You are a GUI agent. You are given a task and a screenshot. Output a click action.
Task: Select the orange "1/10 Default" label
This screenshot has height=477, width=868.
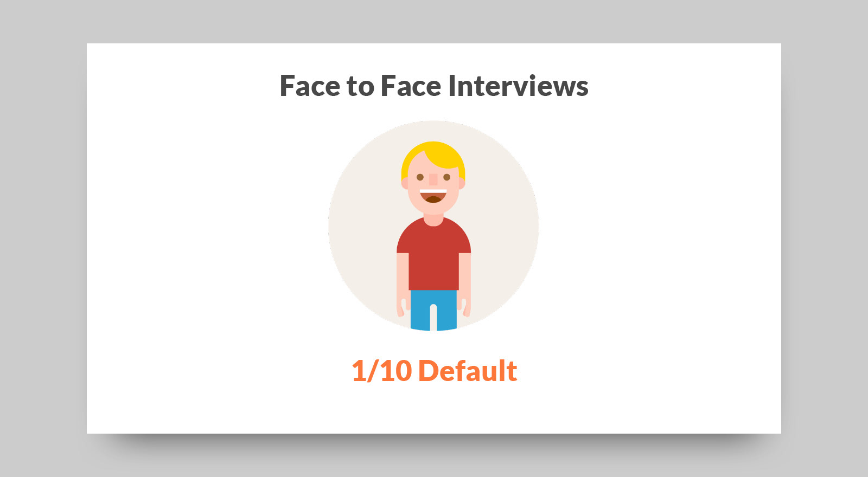tap(434, 371)
